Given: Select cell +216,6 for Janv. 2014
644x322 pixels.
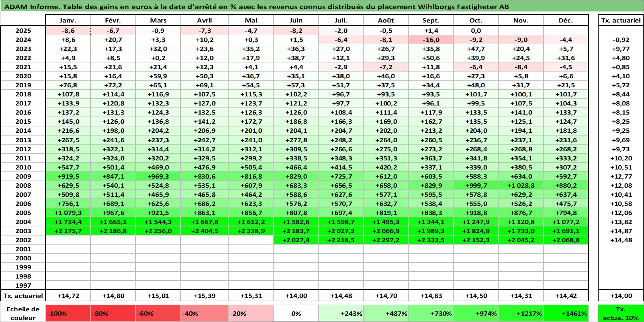Looking at the screenshot, I should (x=68, y=130).
